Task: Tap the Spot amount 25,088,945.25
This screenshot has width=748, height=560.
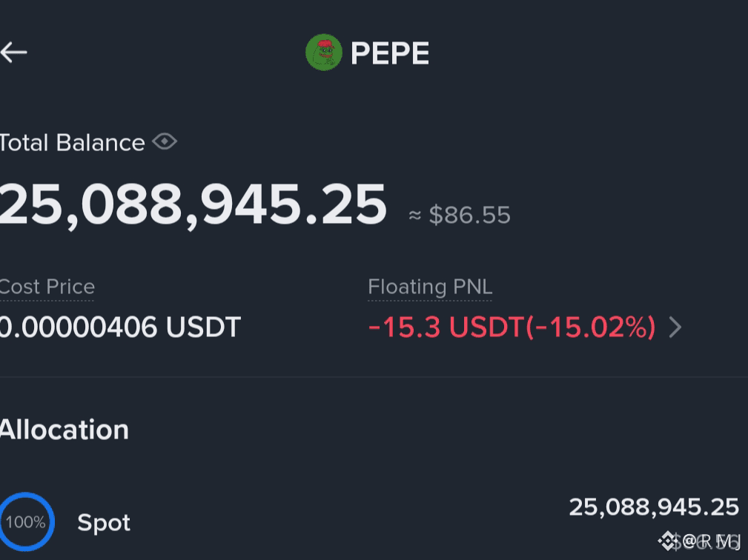Action: tap(654, 507)
